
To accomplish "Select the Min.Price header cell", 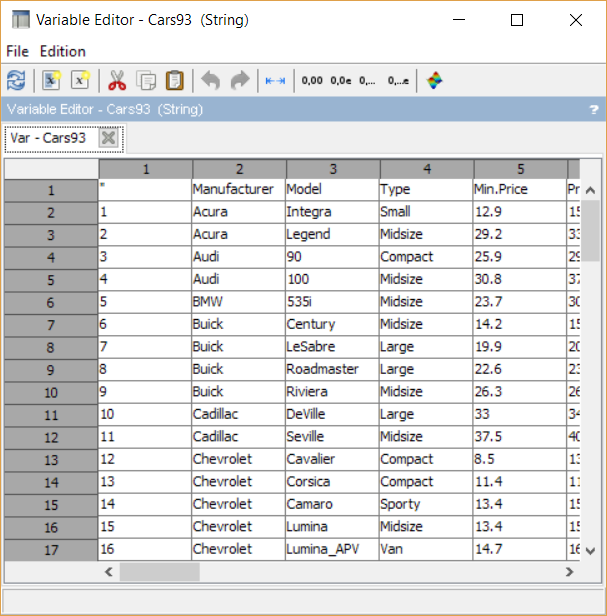I will (519, 190).
